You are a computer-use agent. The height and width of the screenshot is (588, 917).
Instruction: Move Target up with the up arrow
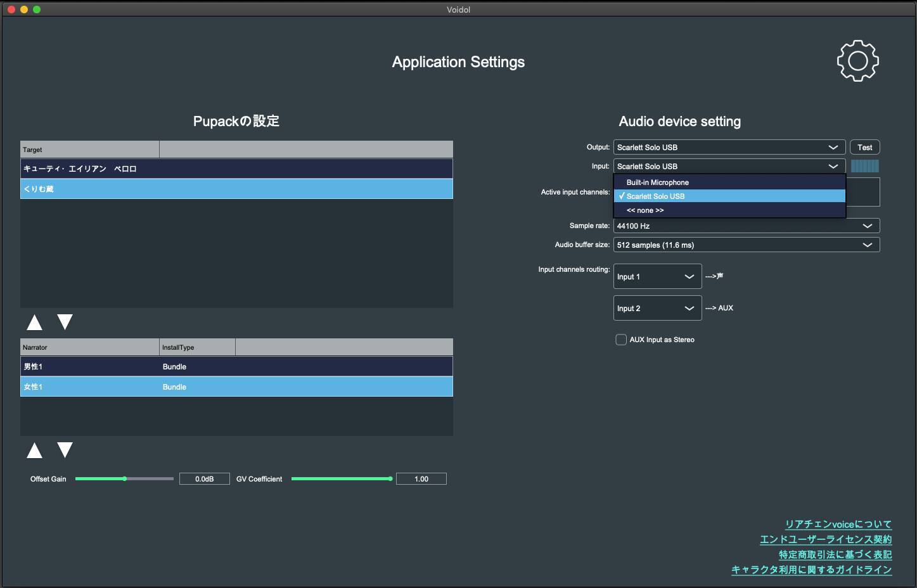[x=35, y=323]
